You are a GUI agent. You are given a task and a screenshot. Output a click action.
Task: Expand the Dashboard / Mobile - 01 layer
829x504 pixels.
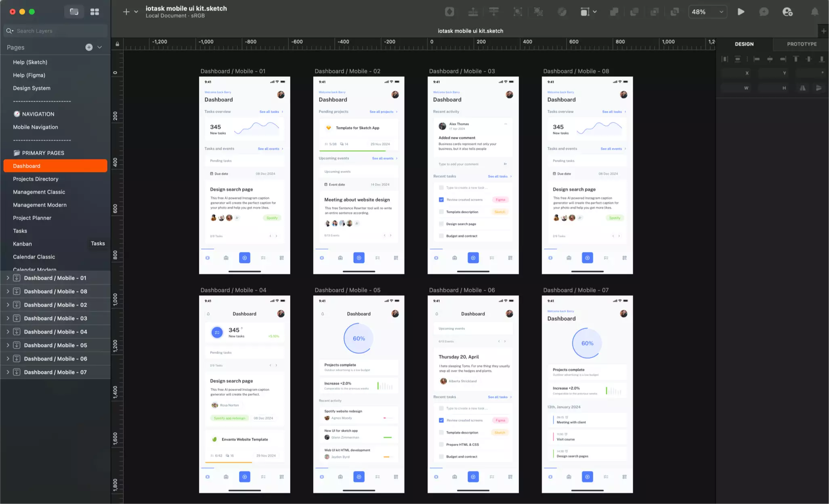pos(7,278)
